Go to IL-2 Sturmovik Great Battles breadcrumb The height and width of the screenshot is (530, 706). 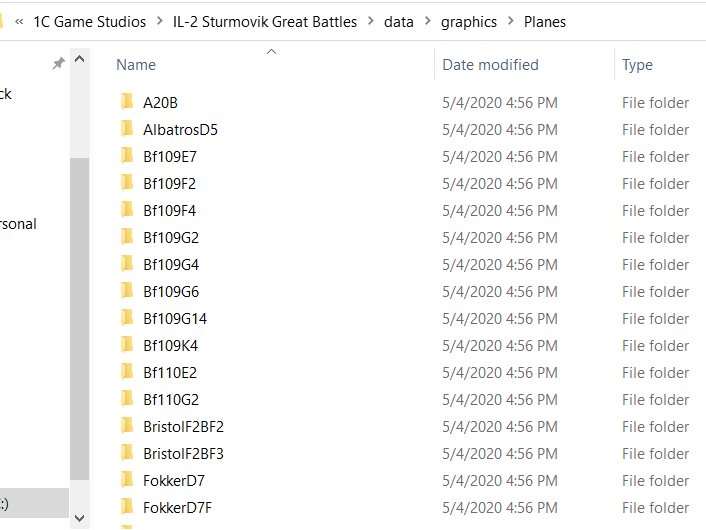(265, 22)
